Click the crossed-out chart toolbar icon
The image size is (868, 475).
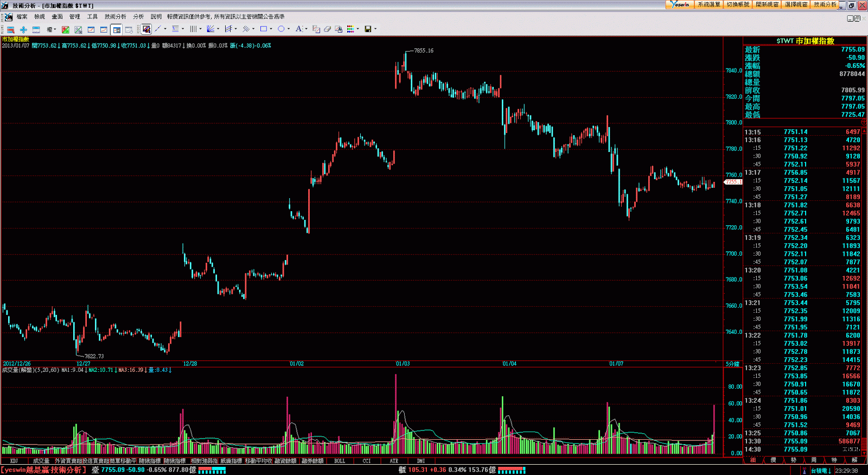coord(78,29)
